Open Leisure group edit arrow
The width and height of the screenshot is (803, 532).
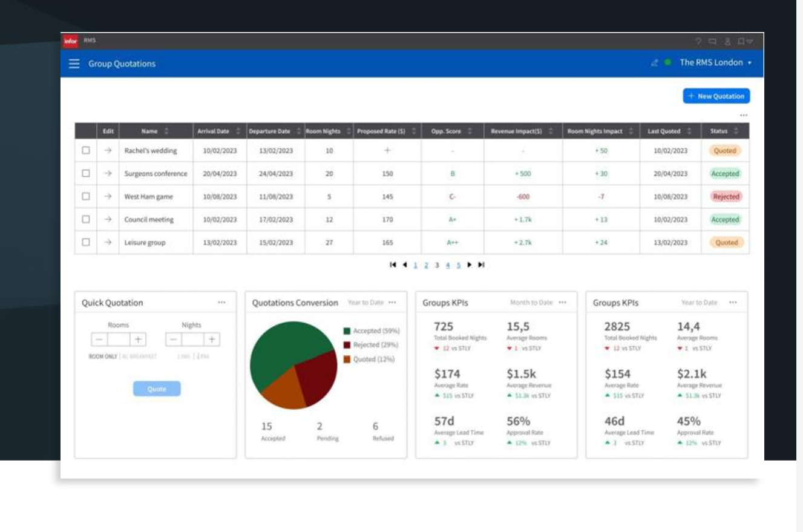point(108,242)
